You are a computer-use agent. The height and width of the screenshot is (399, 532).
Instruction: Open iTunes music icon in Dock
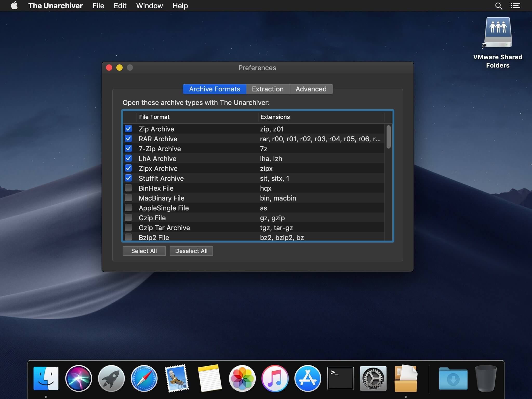[x=275, y=378]
